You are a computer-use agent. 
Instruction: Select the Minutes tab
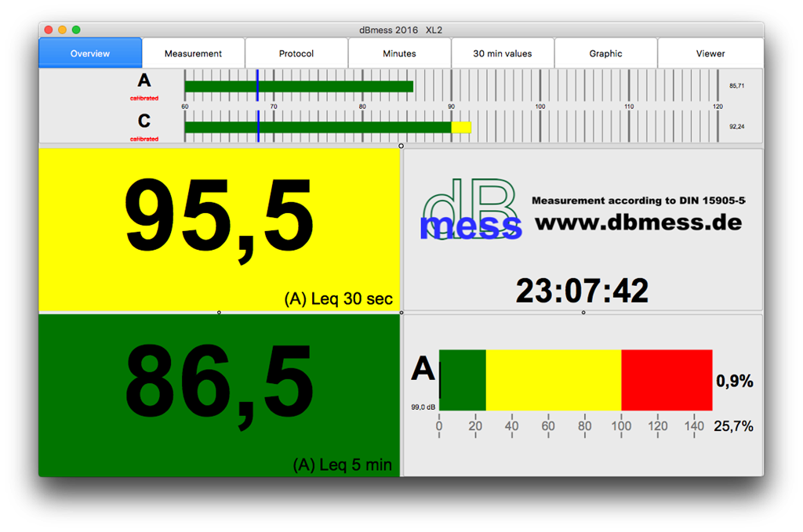399,53
